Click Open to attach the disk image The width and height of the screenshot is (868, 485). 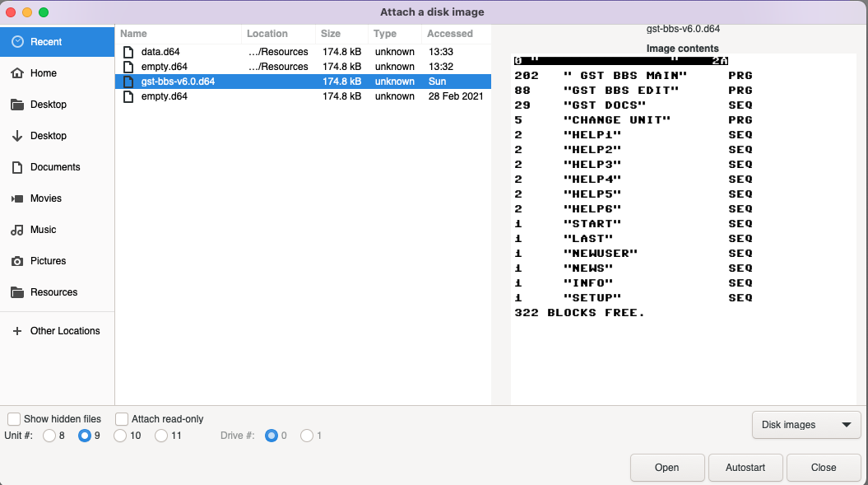[666, 468]
